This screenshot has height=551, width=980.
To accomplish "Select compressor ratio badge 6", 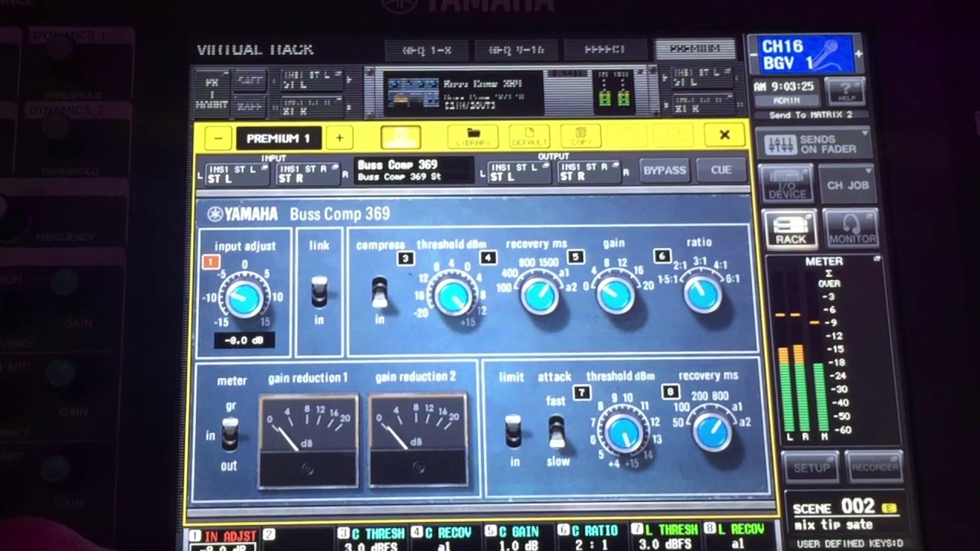I will click(662, 256).
